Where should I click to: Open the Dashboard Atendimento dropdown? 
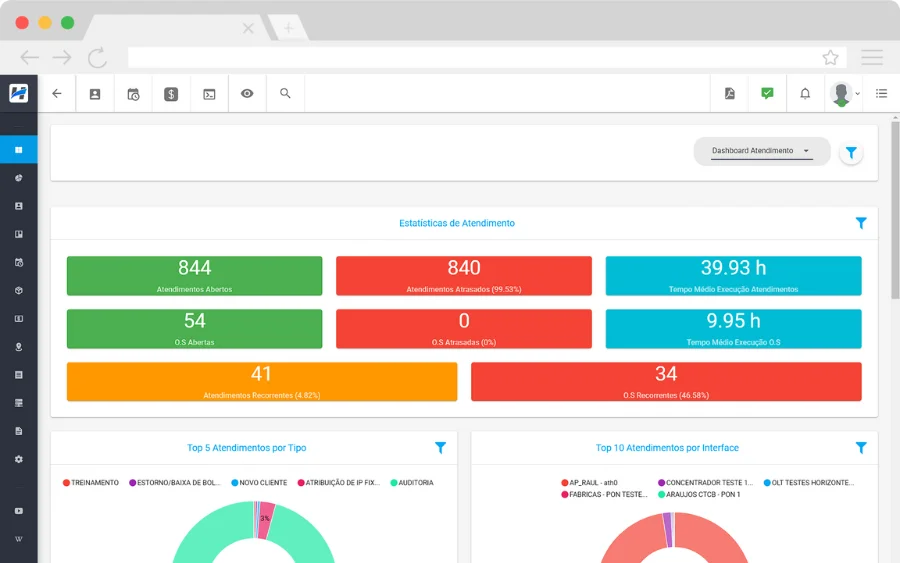click(x=761, y=151)
